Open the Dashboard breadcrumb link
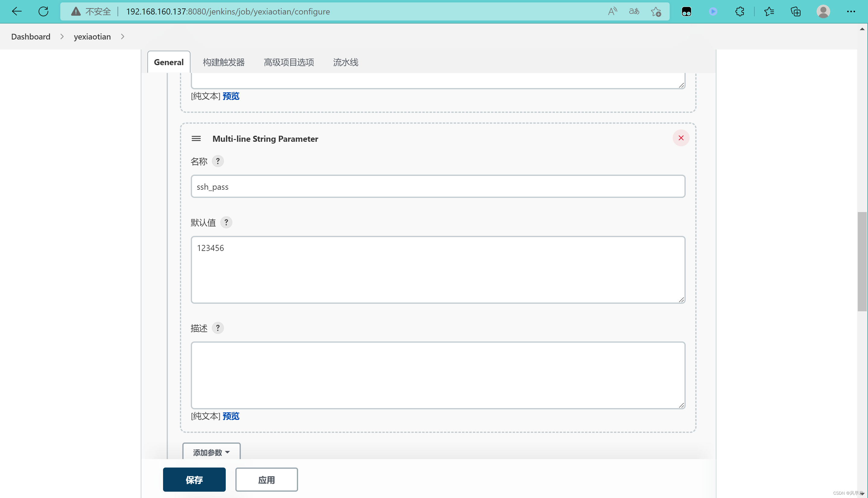868x498 pixels. pyautogui.click(x=31, y=36)
